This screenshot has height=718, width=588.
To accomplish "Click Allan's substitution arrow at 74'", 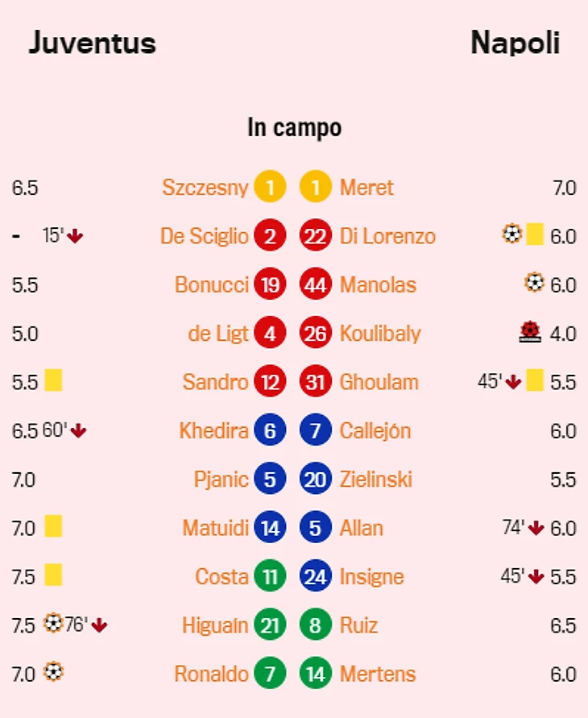I will pos(536,529).
